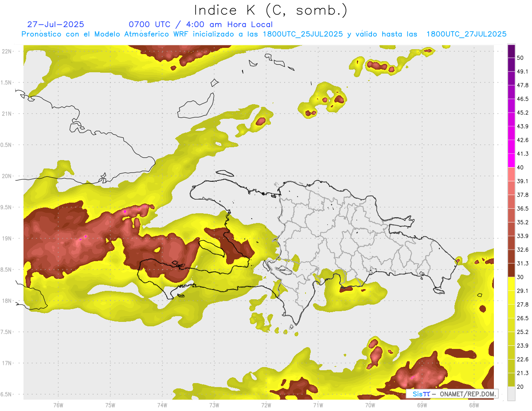Screen dimensions: 532x411
Task: Select the bright yellow swatch between 29.1 and 30
Action: pos(511,284)
